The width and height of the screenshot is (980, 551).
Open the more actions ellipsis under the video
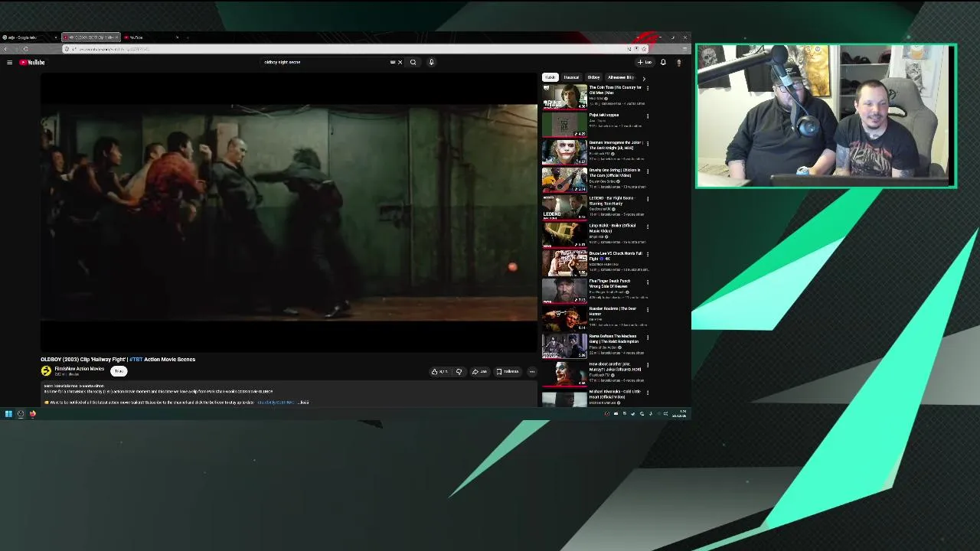click(x=531, y=372)
